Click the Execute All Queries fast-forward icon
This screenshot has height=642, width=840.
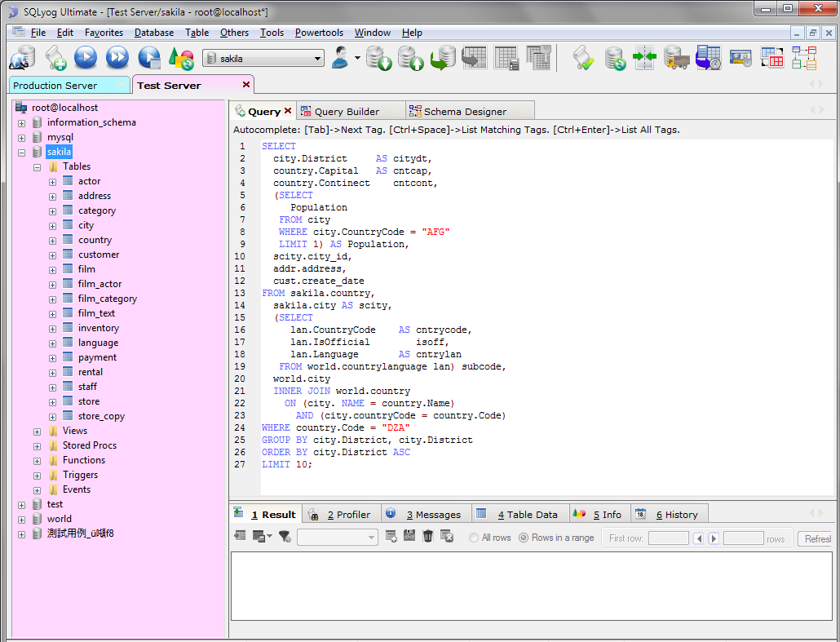pyautogui.click(x=117, y=57)
